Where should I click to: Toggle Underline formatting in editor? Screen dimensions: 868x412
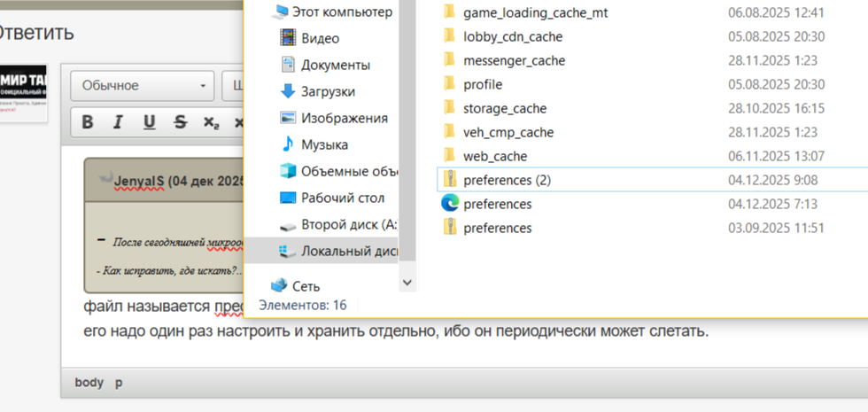(149, 122)
